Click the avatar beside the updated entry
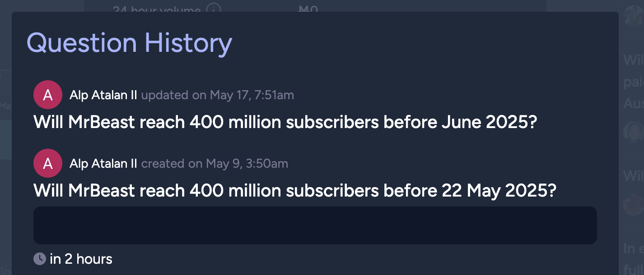The image size is (644, 275). (x=47, y=95)
